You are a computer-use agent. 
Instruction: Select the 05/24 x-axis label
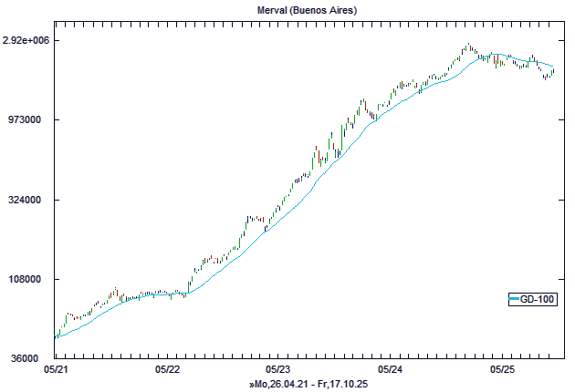coord(390,370)
